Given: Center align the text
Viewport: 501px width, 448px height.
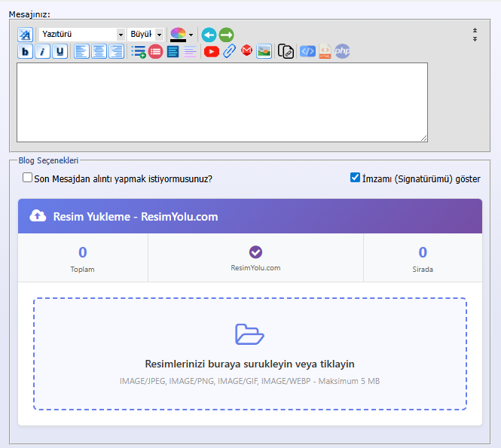Looking at the screenshot, I should click(99, 52).
